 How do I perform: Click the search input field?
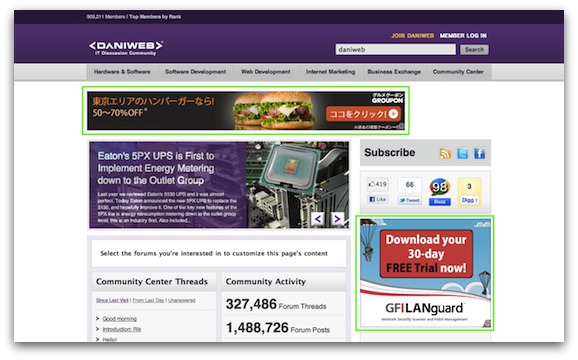pos(396,49)
